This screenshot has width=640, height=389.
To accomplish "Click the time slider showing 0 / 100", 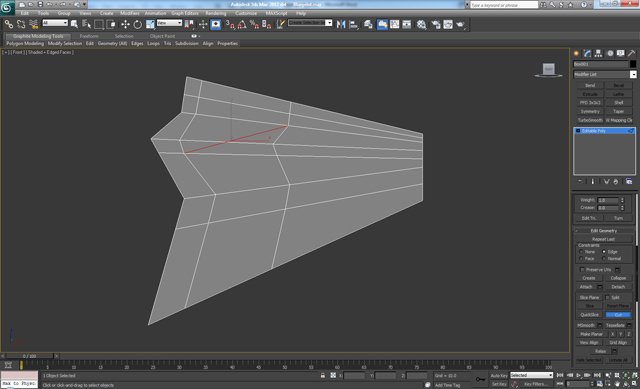I will (30, 356).
